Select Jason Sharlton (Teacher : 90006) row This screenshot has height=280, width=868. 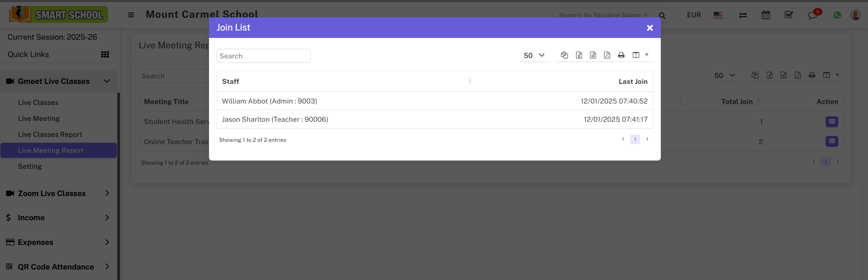click(x=435, y=119)
